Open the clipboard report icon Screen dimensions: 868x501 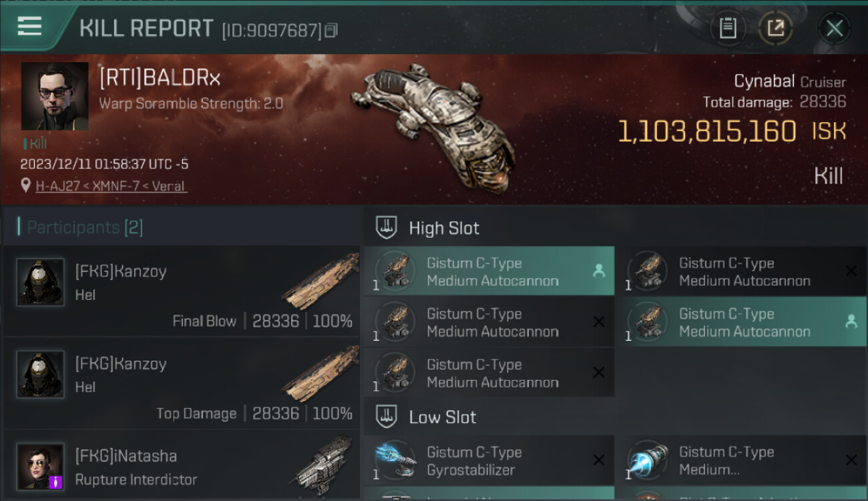pyautogui.click(x=728, y=28)
